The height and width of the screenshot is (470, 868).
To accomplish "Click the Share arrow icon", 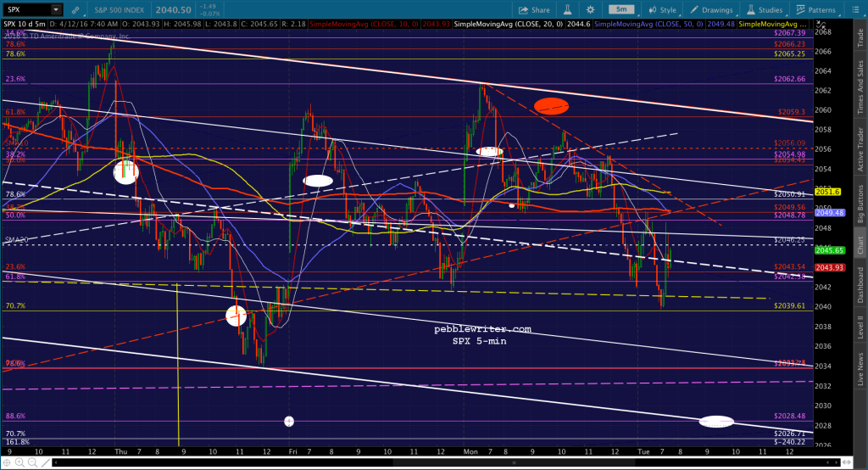I will 523,10.
